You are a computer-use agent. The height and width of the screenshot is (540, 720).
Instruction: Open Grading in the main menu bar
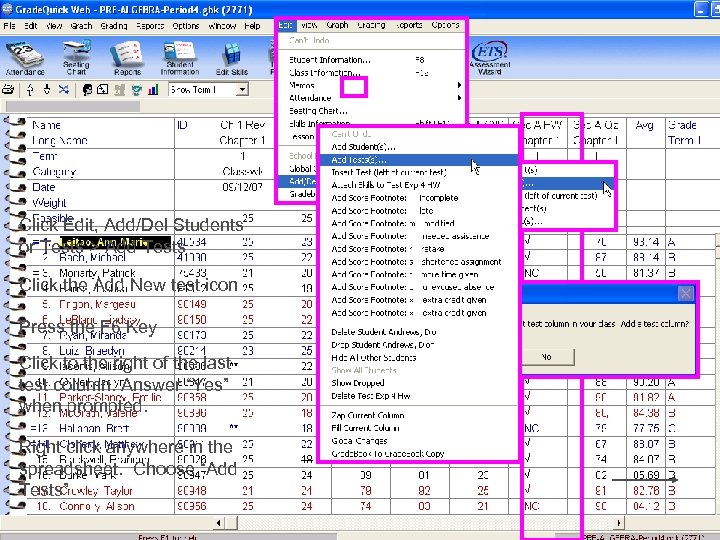pos(113,26)
